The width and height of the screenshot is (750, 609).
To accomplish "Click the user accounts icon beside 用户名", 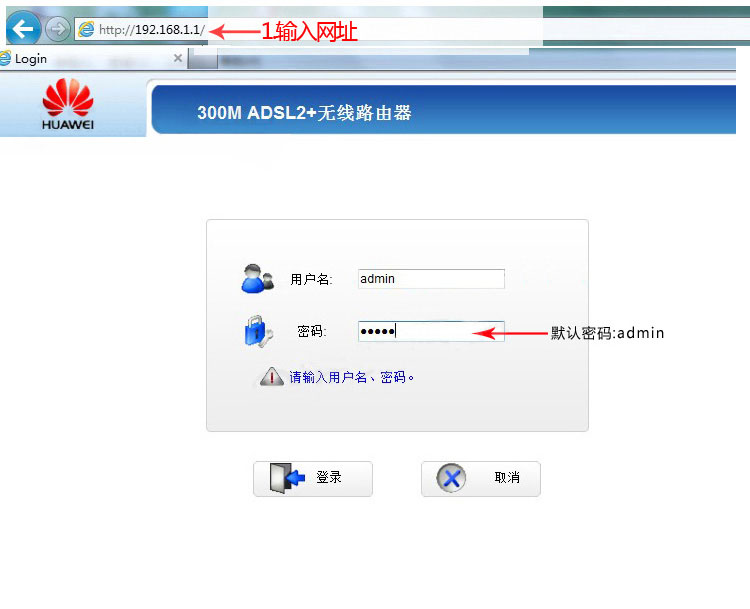I will [257, 278].
